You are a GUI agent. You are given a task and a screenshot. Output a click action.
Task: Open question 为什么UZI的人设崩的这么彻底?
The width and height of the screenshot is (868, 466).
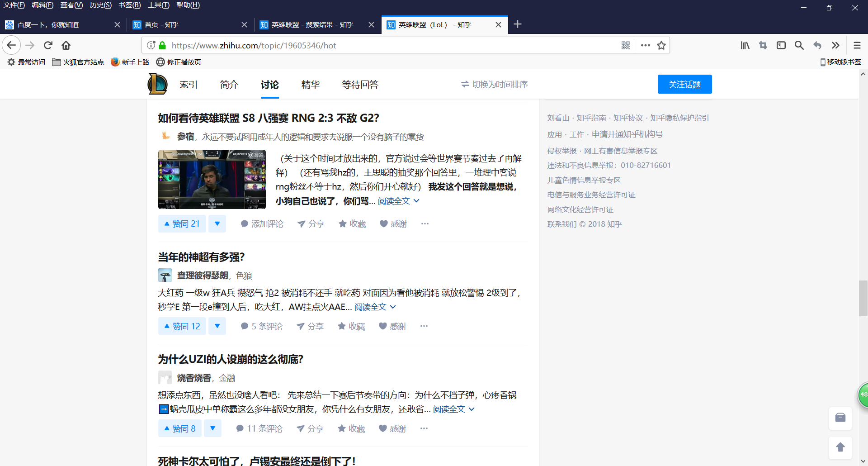(x=231, y=359)
